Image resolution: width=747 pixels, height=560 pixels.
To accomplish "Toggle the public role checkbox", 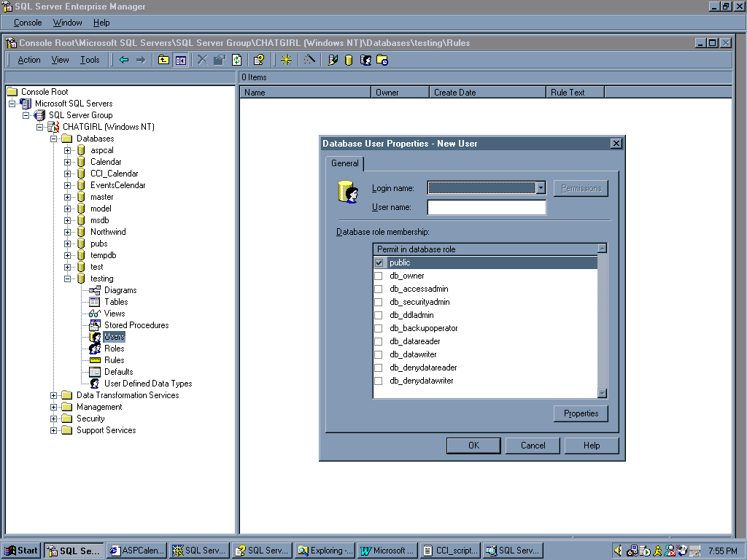I will coord(379,262).
